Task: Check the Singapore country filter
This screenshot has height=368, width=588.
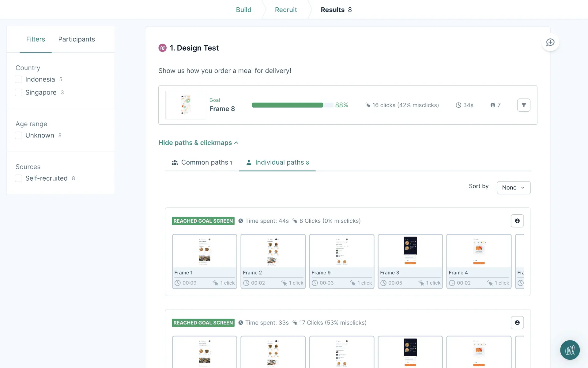Action: click(18, 92)
